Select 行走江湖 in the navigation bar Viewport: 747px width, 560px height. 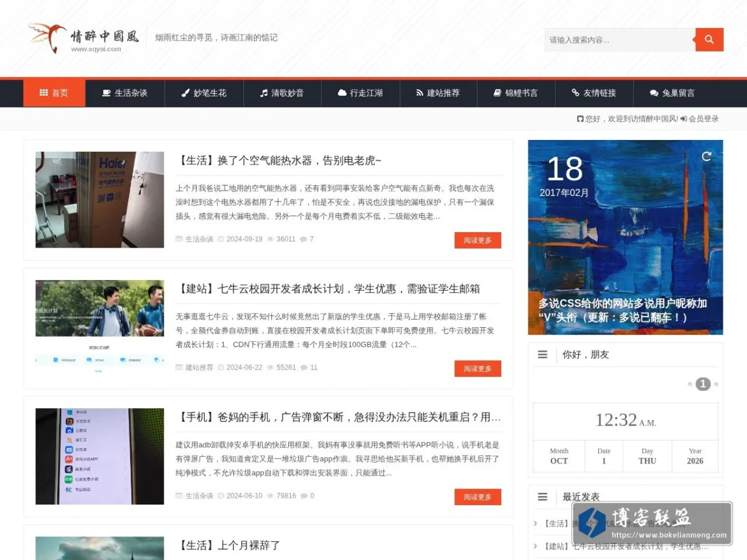pyautogui.click(x=360, y=93)
